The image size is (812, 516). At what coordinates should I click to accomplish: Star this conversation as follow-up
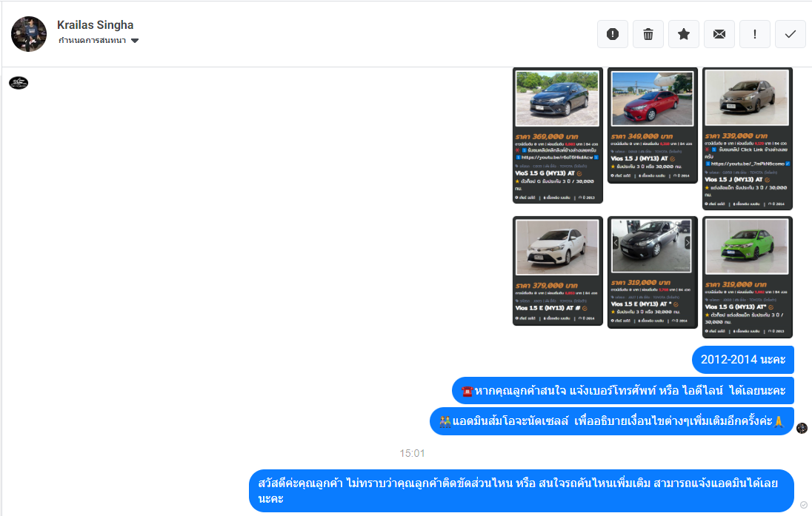click(684, 34)
